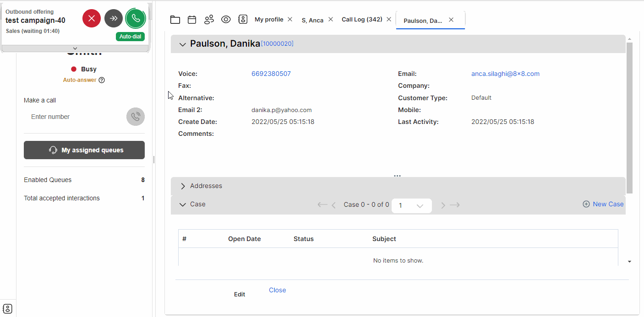
Task: Open the case page number dropdown
Action: pyautogui.click(x=412, y=206)
